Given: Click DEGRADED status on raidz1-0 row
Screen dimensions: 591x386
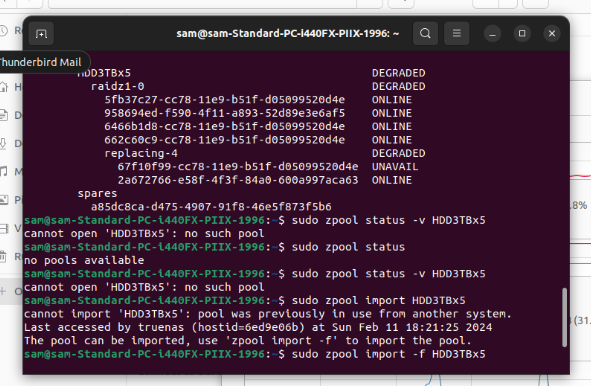Looking at the screenshot, I should (x=398, y=86).
